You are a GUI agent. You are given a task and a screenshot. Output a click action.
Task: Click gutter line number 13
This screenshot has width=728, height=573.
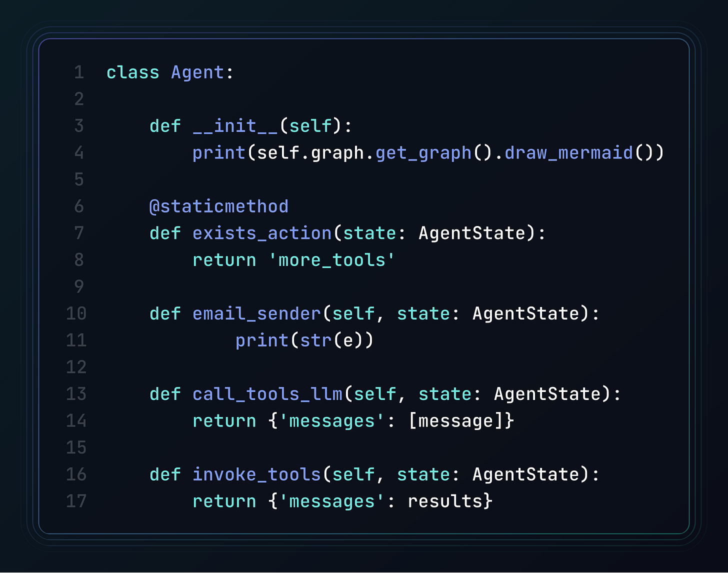pyautogui.click(x=76, y=394)
